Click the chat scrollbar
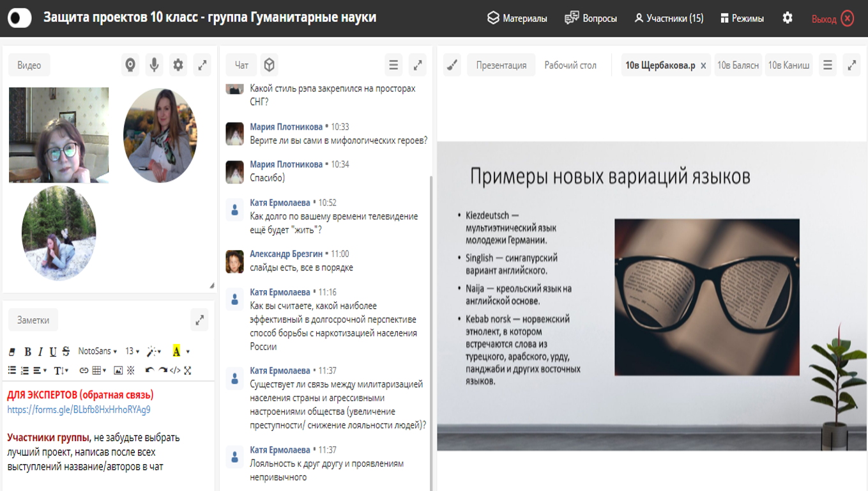 click(431, 332)
